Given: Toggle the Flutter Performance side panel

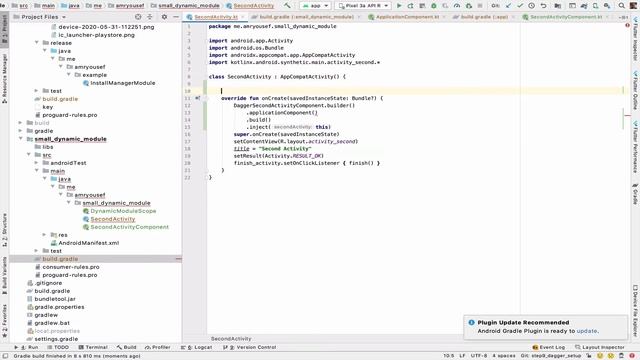Looking at the screenshot, I should 635,147.
